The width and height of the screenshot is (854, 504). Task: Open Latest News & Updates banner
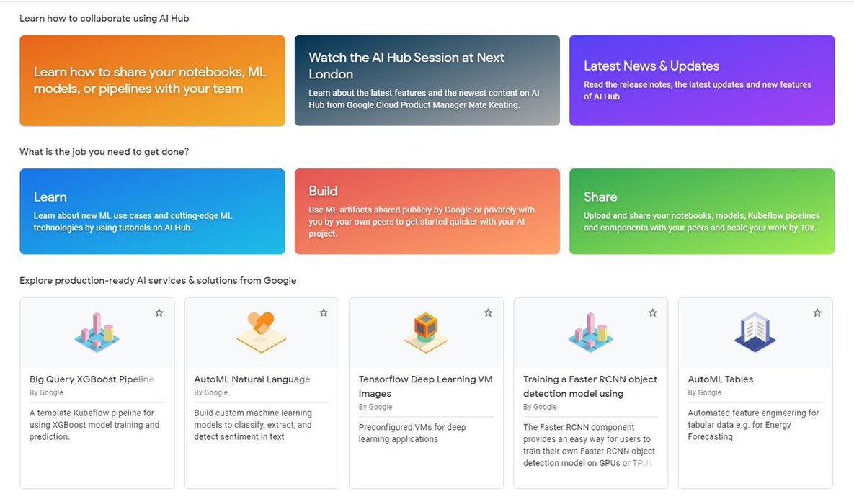point(702,81)
